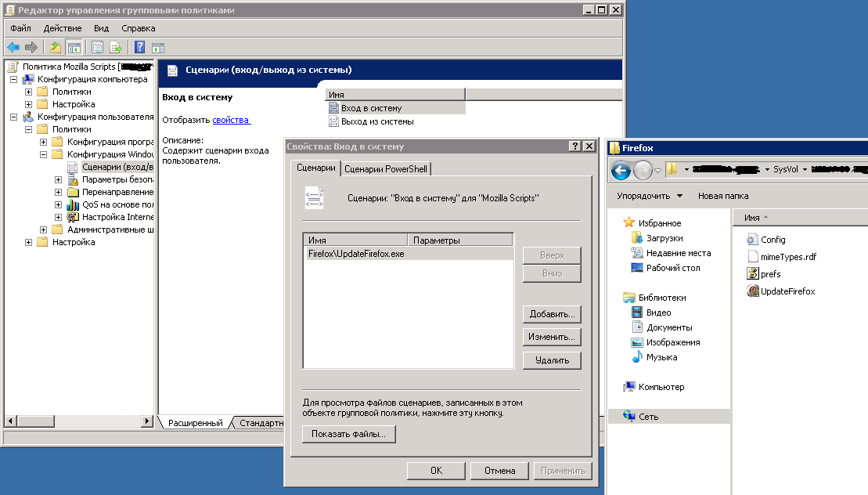The width and height of the screenshot is (868, 495).
Task: Click the Сеть network icon in sidebar
Action: [628, 416]
